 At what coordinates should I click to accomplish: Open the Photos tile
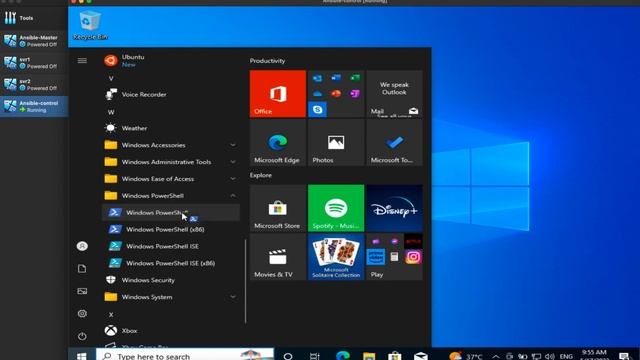point(336,142)
